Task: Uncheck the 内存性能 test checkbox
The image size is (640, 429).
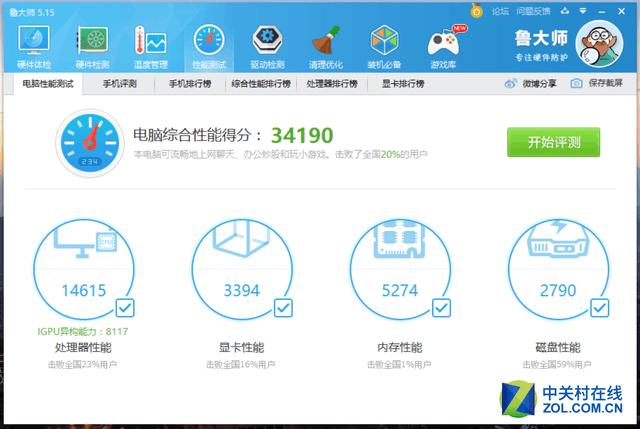Action: [441, 308]
